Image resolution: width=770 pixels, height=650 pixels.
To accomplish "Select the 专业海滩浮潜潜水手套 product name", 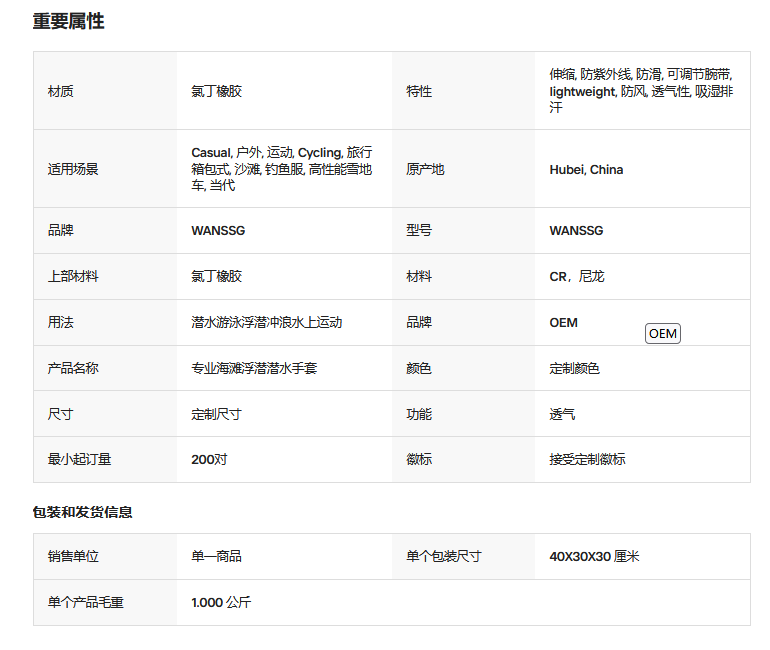I will [x=254, y=368].
